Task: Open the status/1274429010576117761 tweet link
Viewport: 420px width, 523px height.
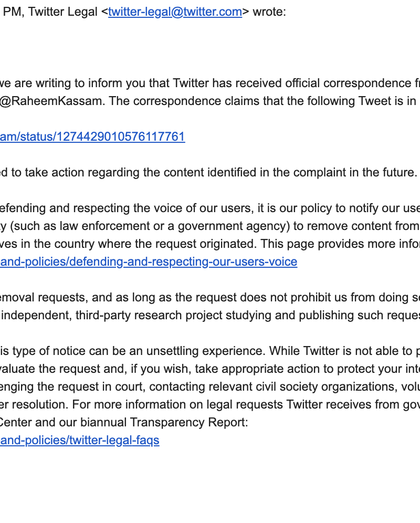Action: tap(92, 137)
